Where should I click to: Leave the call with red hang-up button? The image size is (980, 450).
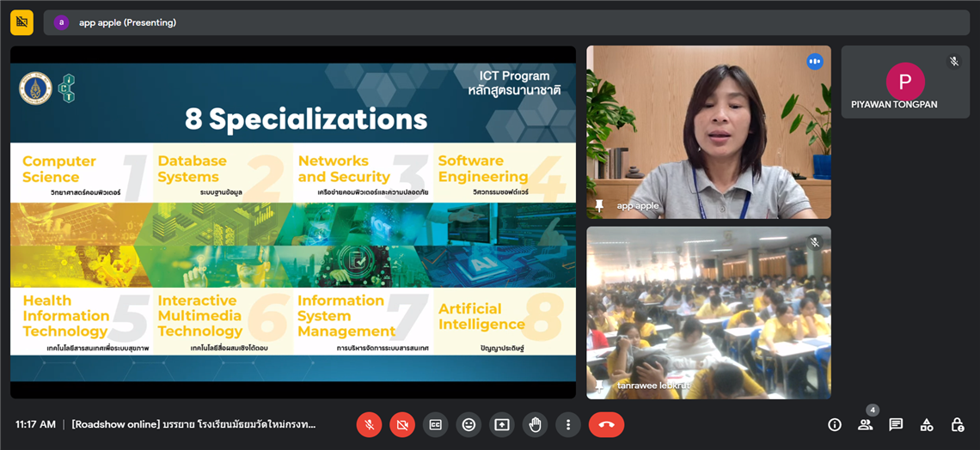[606, 424]
